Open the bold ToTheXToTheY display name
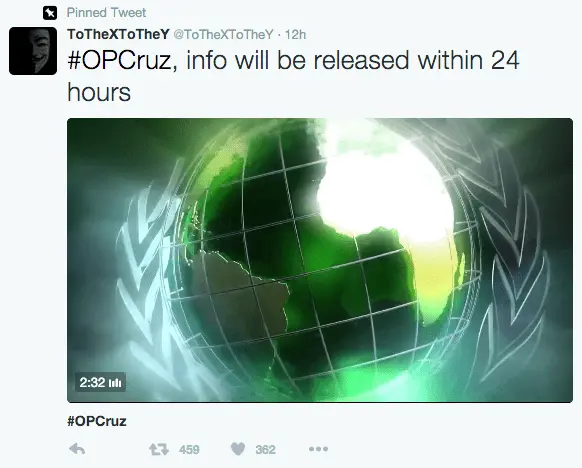 pos(118,35)
